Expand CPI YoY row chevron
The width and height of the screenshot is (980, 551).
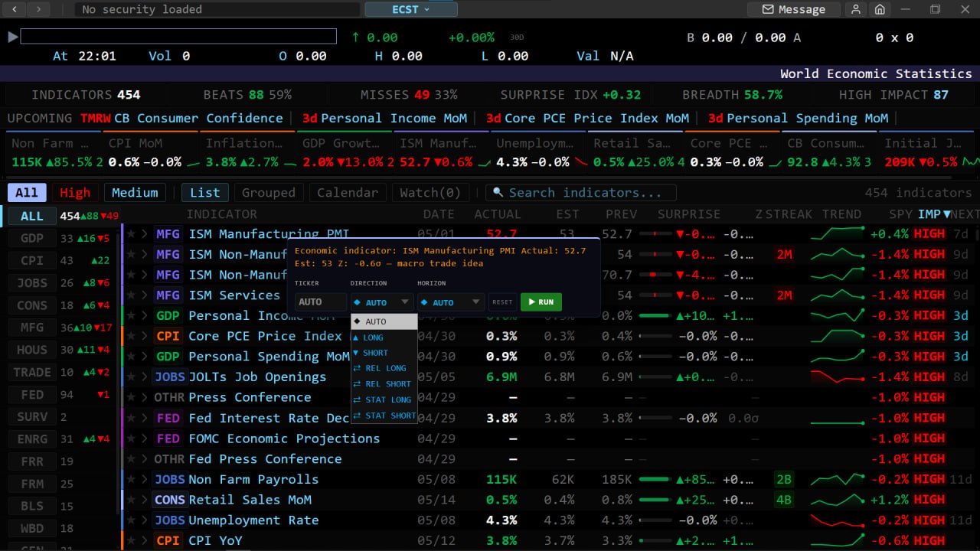(x=144, y=541)
